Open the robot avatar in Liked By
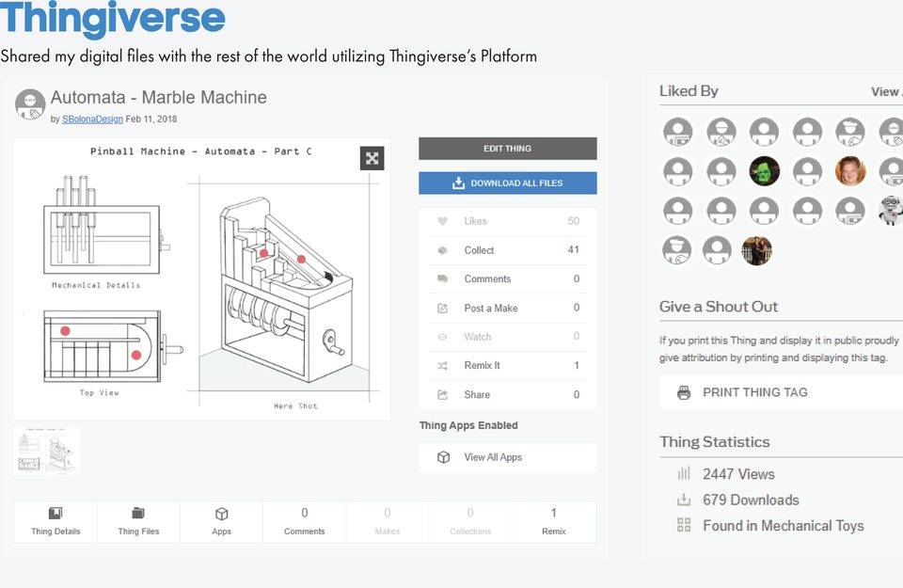Screen dimensions: 903x588 (891, 211)
